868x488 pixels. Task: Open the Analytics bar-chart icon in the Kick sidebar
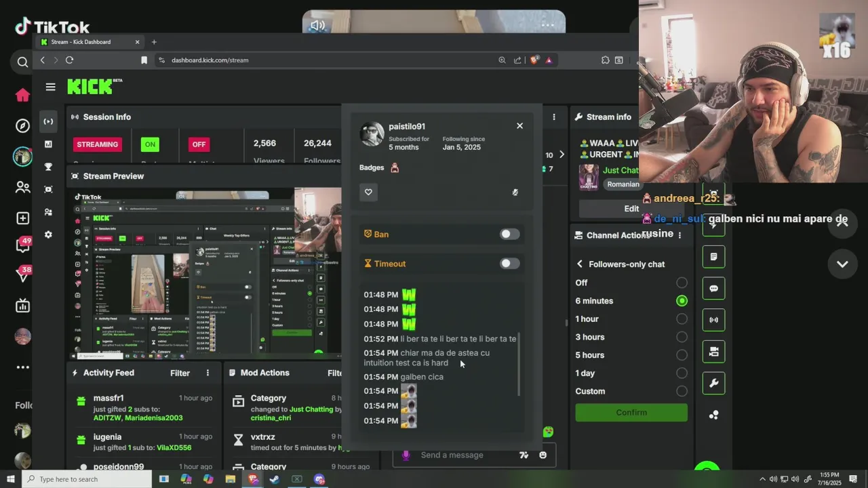(48, 144)
